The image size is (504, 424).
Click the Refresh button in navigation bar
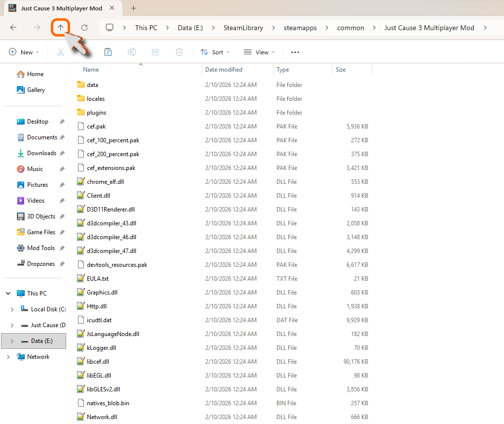(x=84, y=28)
